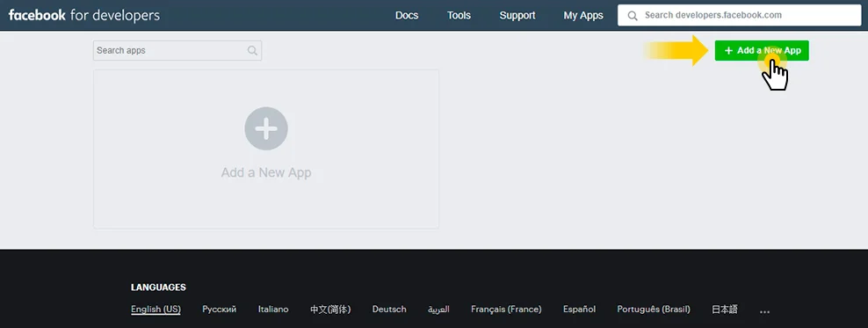Focus the Search developers.facebook.com field
The width and height of the screenshot is (868, 328).
[x=739, y=15]
